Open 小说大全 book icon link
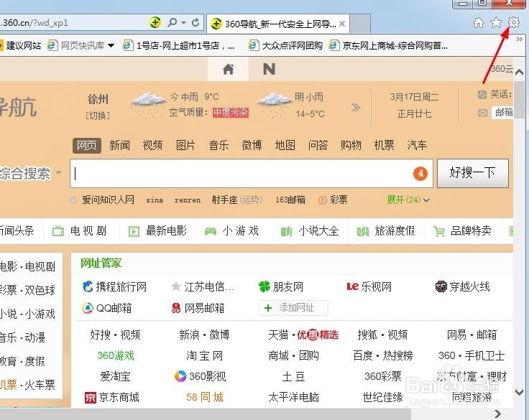 pyautogui.click(x=310, y=231)
